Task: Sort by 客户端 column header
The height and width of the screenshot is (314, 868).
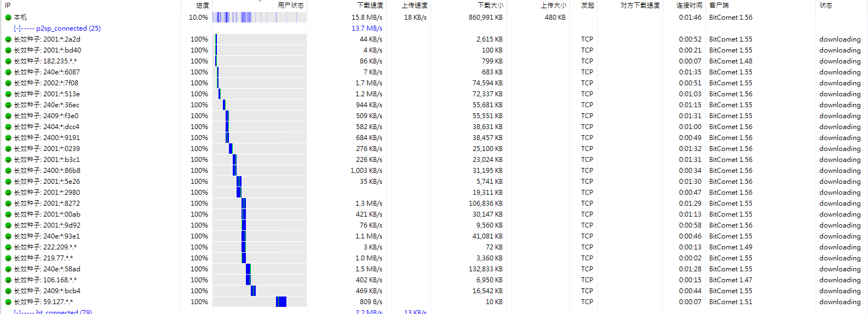Action: (718, 5)
